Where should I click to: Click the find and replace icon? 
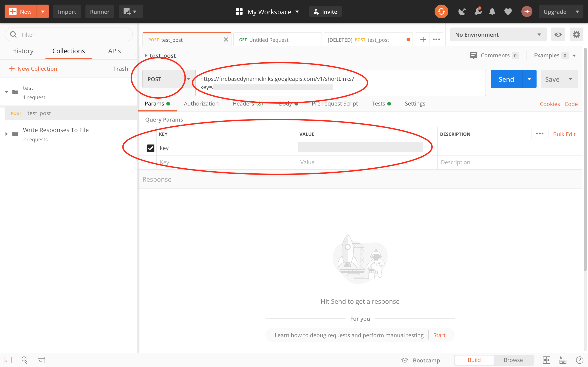pyautogui.click(x=25, y=360)
